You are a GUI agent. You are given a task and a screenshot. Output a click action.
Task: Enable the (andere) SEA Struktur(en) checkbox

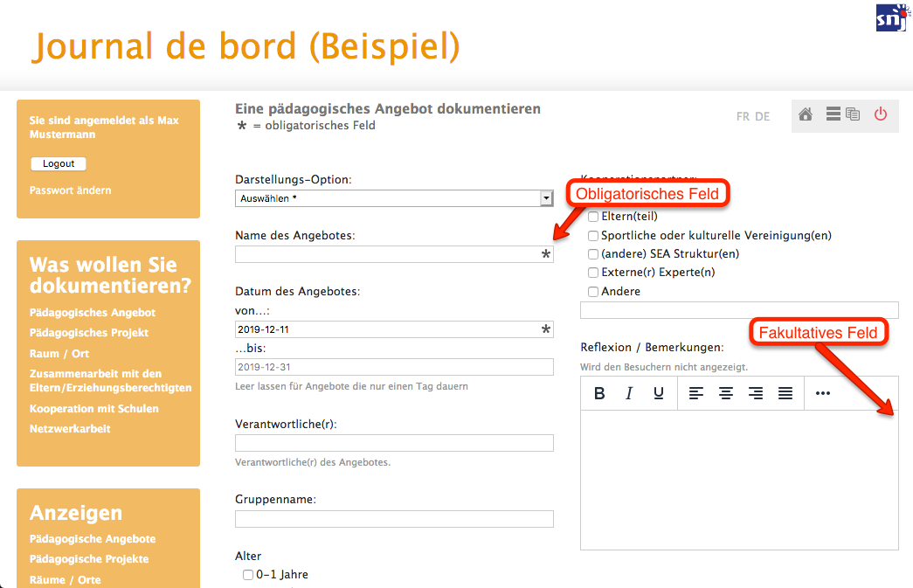click(x=592, y=254)
